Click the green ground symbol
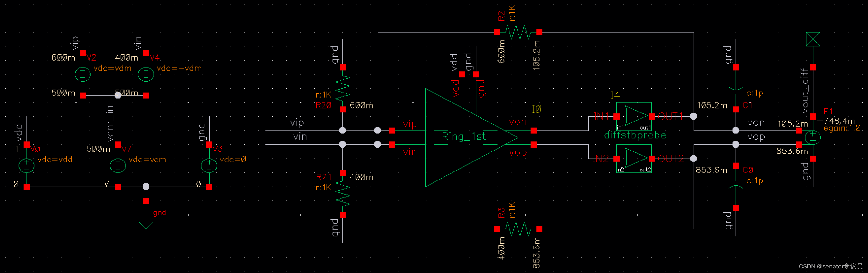The image size is (868, 273). [146, 225]
